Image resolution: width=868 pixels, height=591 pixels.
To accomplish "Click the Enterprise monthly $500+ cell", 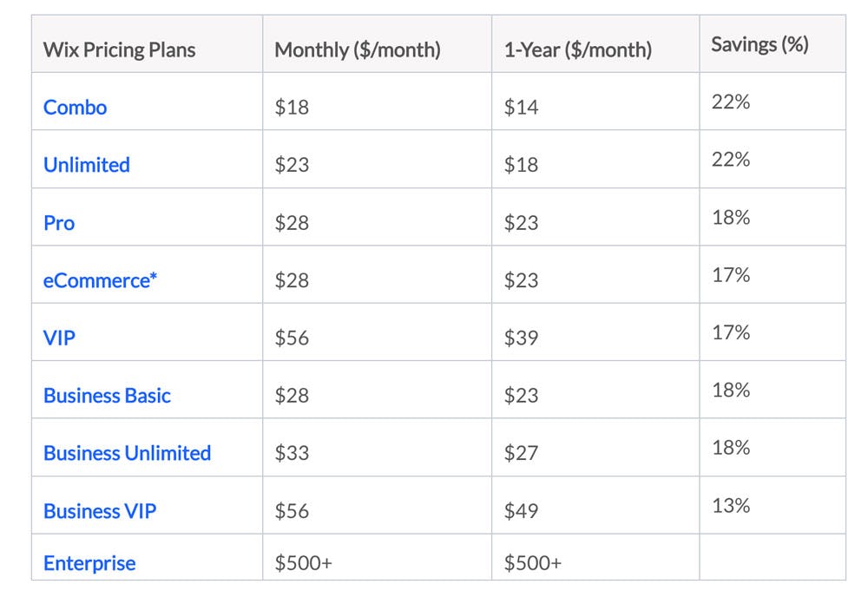I will point(303,563).
